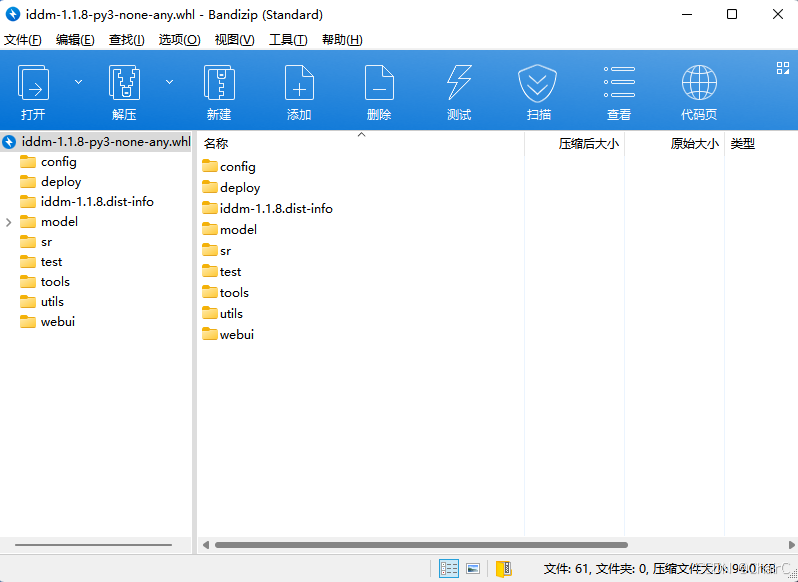The height and width of the screenshot is (582, 798).
Task: Click the folder tree horizontal scrollbar
Action: [94, 545]
